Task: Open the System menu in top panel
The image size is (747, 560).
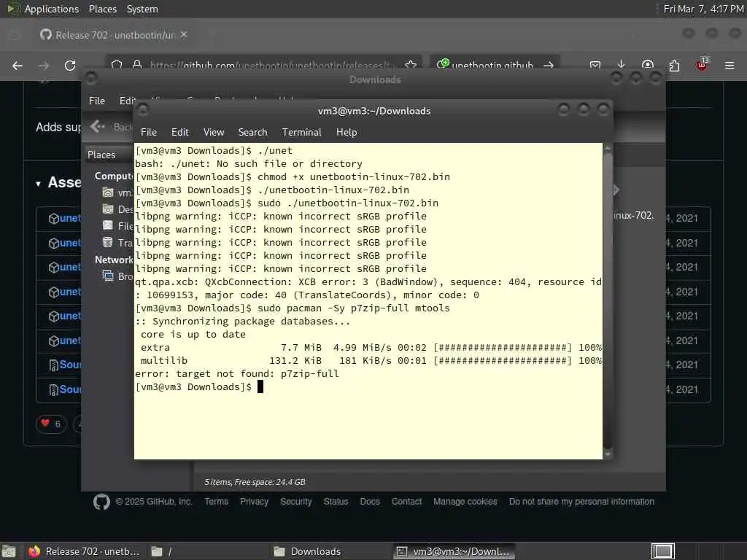Action: [x=142, y=9]
